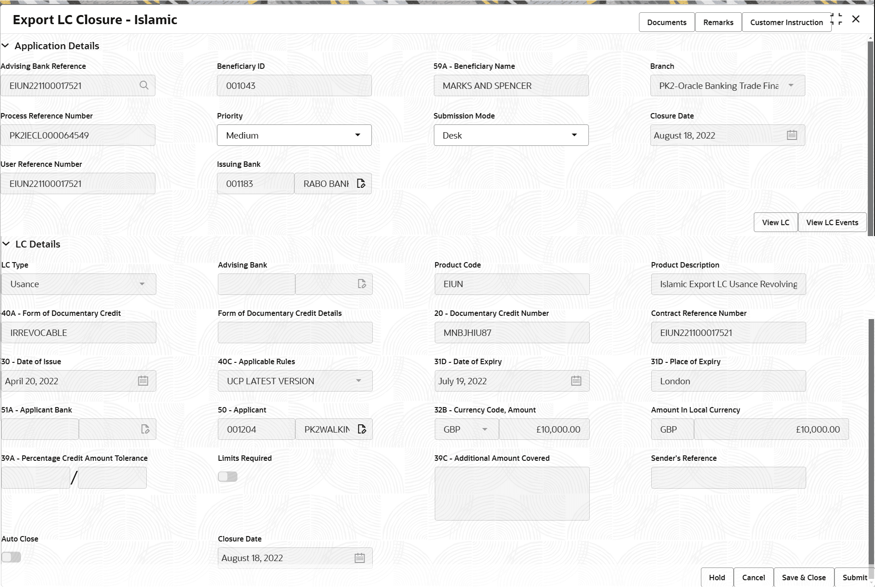The image size is (875, 588).
Task: Click the View LC button
Action: (776, 222)
